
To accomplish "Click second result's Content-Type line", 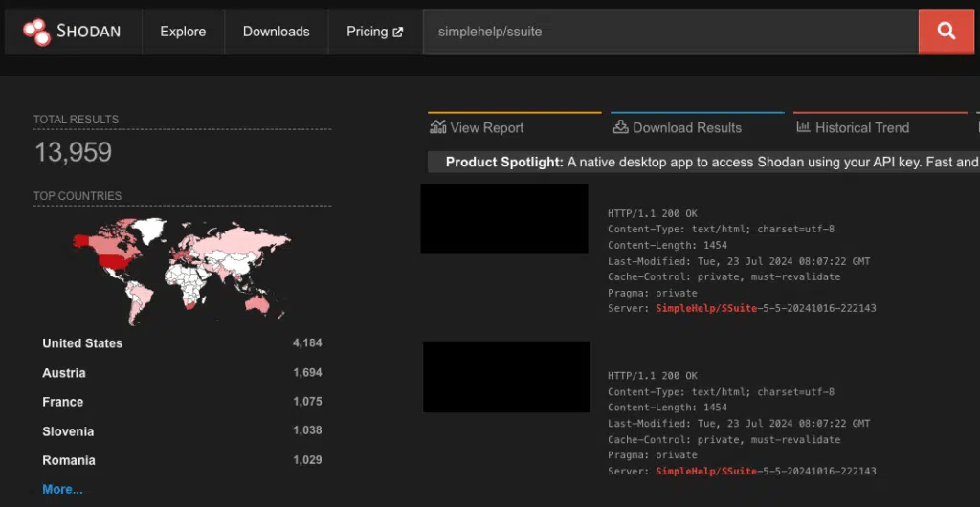I will [722, 392].
